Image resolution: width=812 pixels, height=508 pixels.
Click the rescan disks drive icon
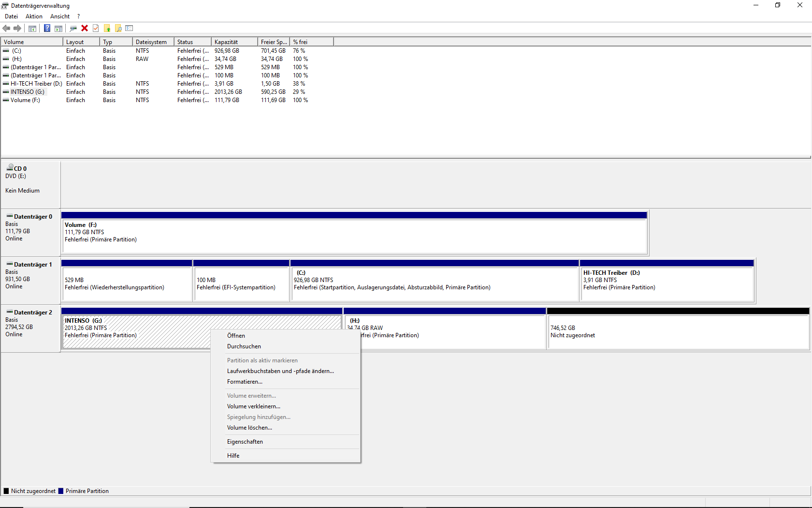[x=73, y=28]
